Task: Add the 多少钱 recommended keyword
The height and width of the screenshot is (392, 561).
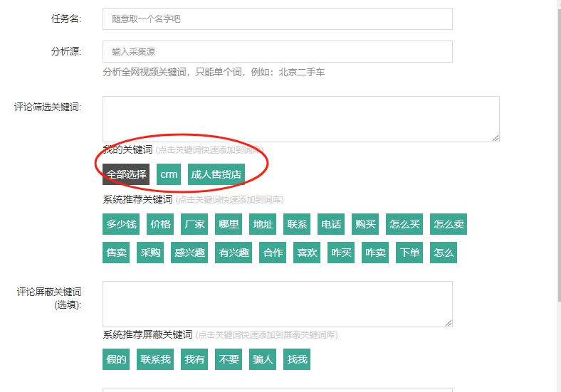Action: coord(121,224)
